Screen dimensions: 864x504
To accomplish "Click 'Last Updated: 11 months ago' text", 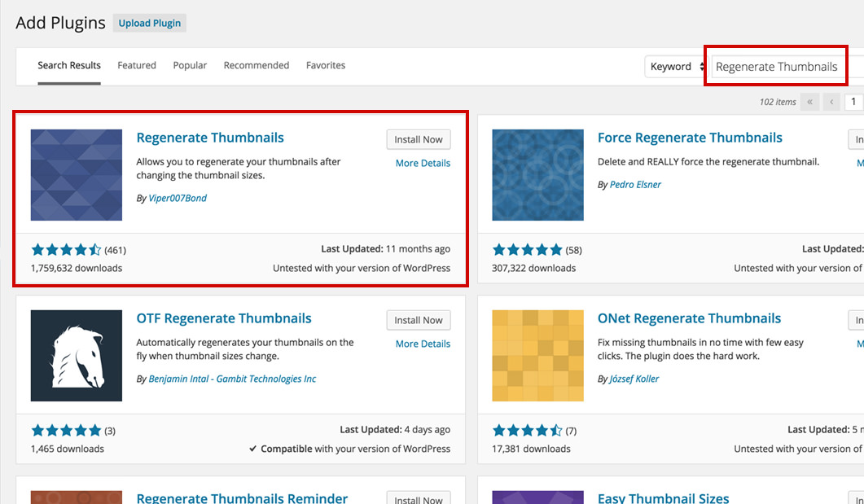I will 386,249.
